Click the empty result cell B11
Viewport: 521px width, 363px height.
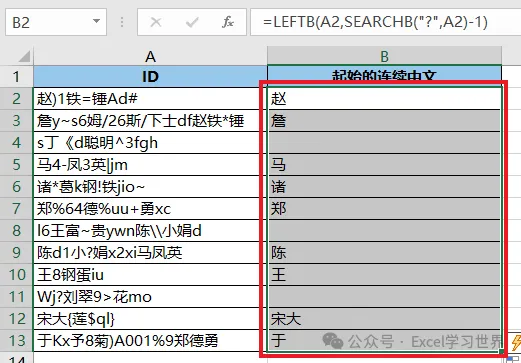point(384,297)
